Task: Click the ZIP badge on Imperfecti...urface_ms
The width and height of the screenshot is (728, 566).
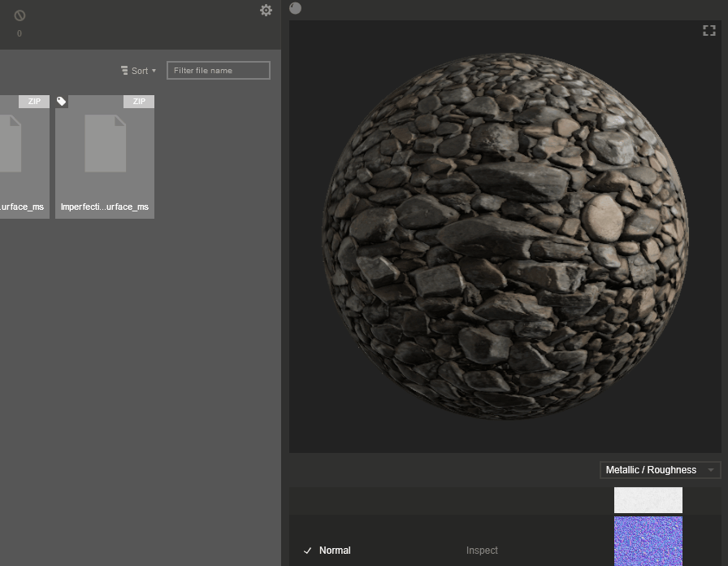Action: click(x=139, y=102)
